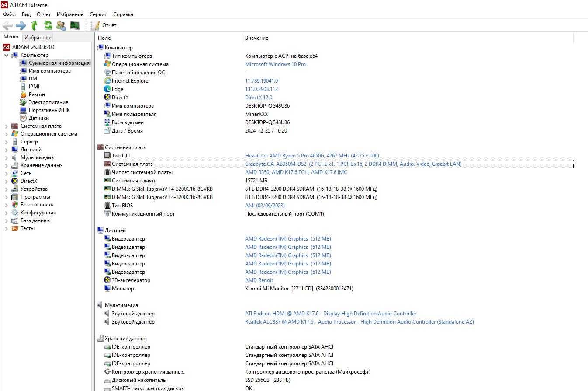
Task: Select the Датчики sensor icon
Action: 23,118
